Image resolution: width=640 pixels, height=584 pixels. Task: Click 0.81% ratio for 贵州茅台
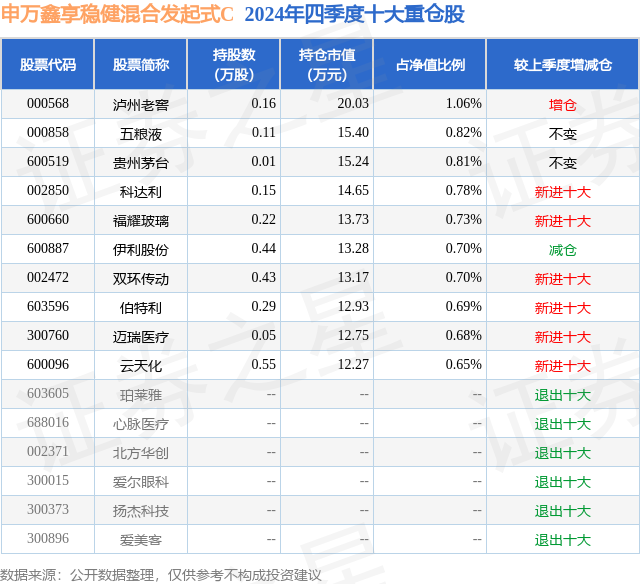[x=463, y=162]
